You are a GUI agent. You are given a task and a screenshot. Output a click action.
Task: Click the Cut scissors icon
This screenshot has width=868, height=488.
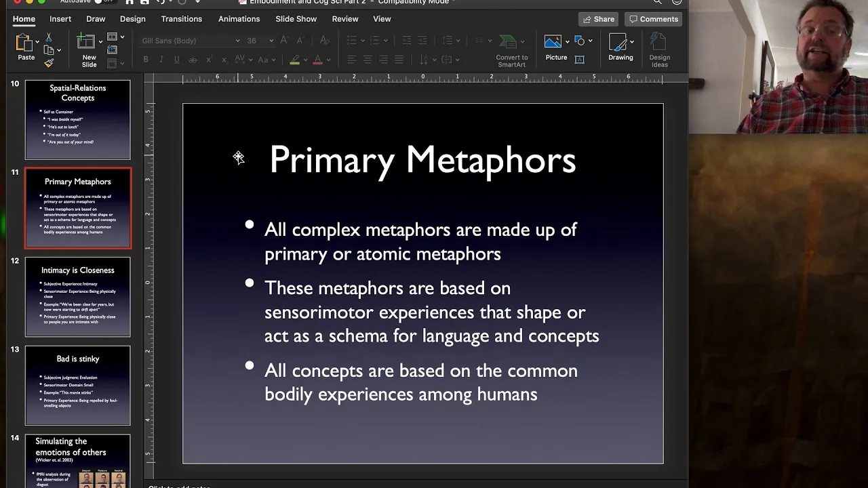coord(49,37)
